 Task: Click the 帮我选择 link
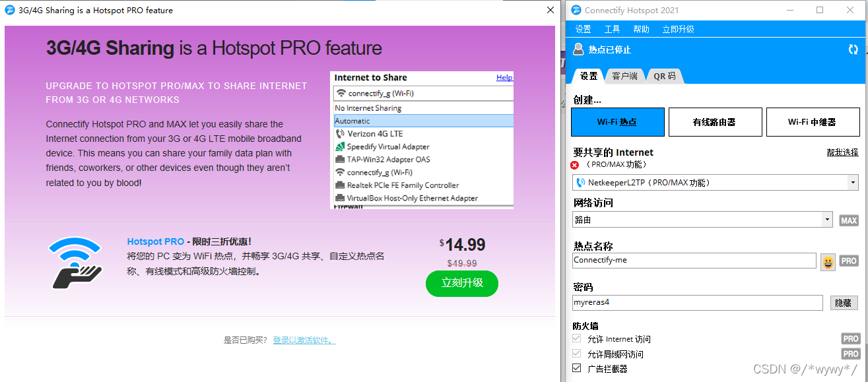pos(842,152)
